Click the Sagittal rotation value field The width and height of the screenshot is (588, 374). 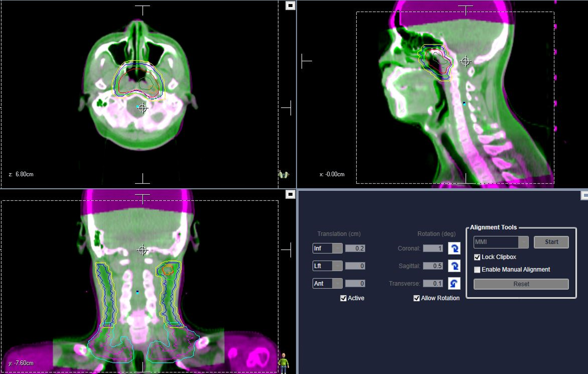click(x=433, y=266)
